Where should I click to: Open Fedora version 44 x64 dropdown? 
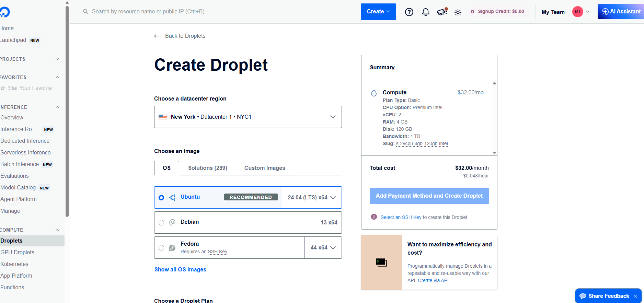click(323, 248)
